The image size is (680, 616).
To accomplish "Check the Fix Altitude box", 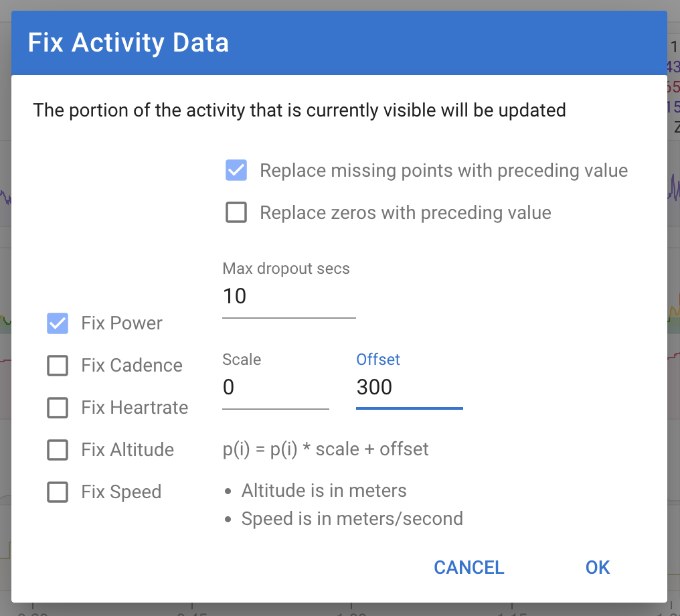I will point(58,450).
